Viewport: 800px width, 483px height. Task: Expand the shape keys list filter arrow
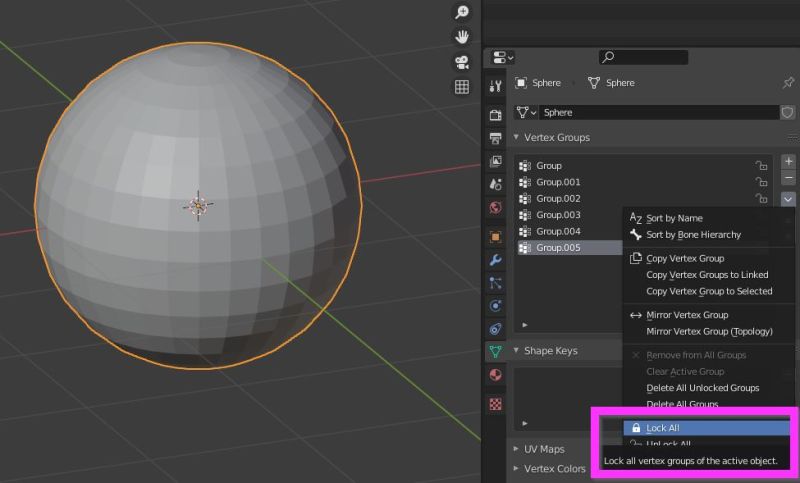[525, 423]
